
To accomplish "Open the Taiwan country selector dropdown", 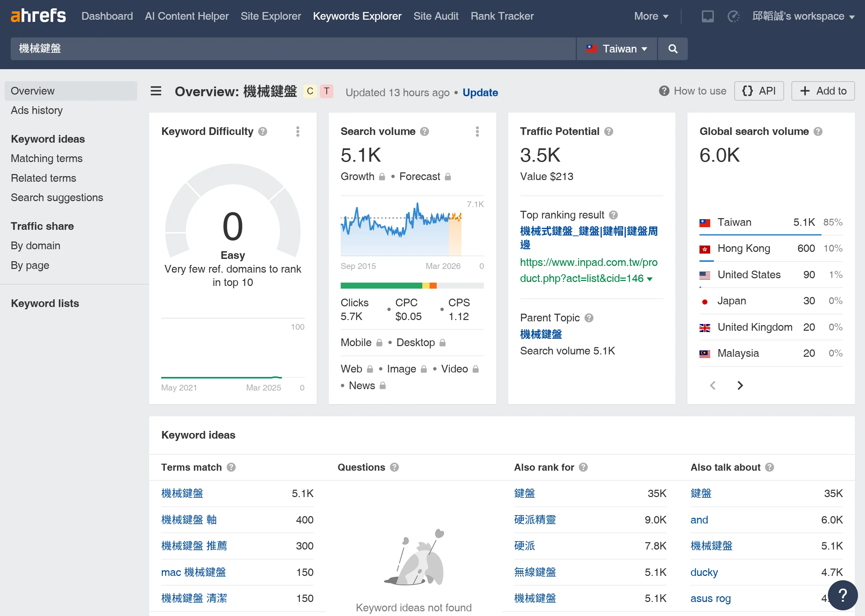I will 616,48.
